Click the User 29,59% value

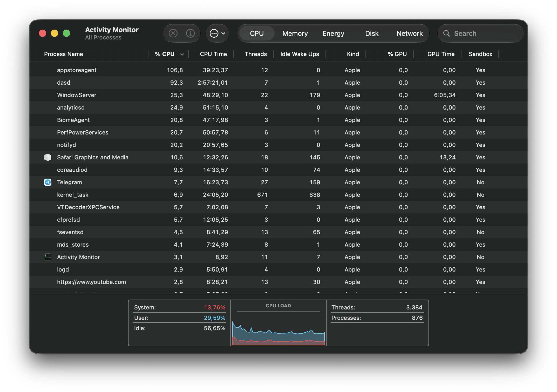click(x=215, y=318)
